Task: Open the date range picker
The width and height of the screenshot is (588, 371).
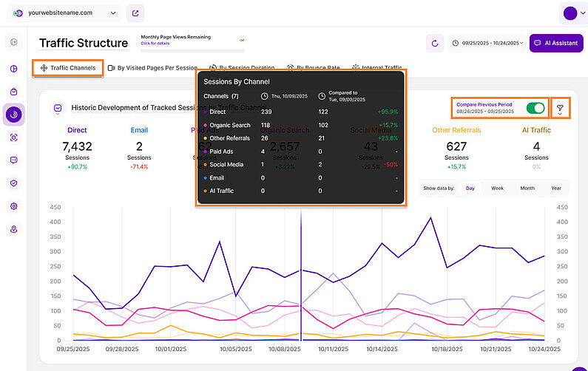Action: point(487,43)
